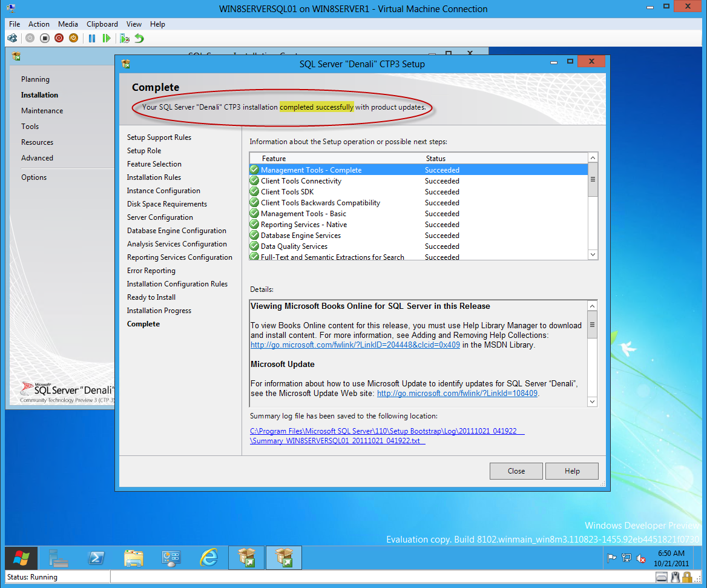The image size is (707, 588).
Task: Open the Windows Start button
Action: tap(21, 558)
